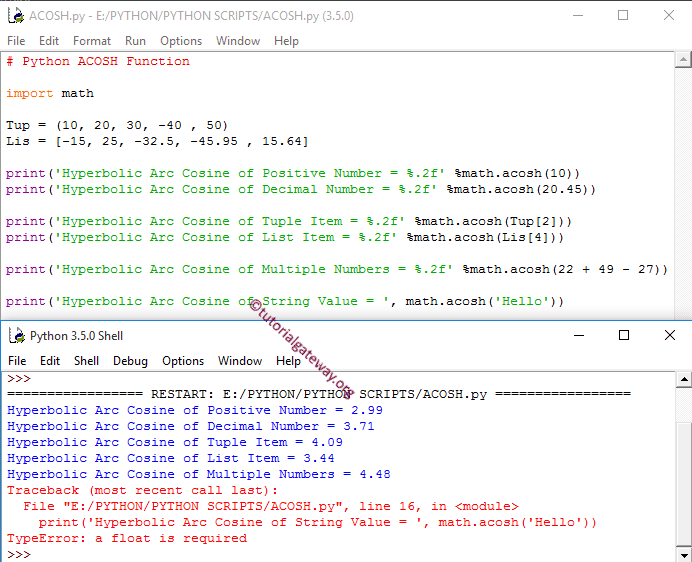This screenshot has width=692, height=562.
Task: Click Python Shell scrollbar down arrow
Action: point(684,554)
